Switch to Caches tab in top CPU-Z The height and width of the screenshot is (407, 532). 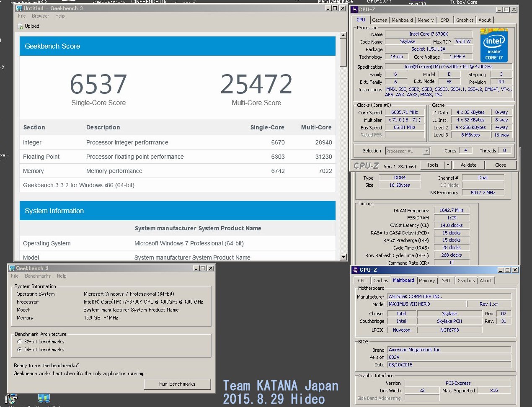point(380,20)
